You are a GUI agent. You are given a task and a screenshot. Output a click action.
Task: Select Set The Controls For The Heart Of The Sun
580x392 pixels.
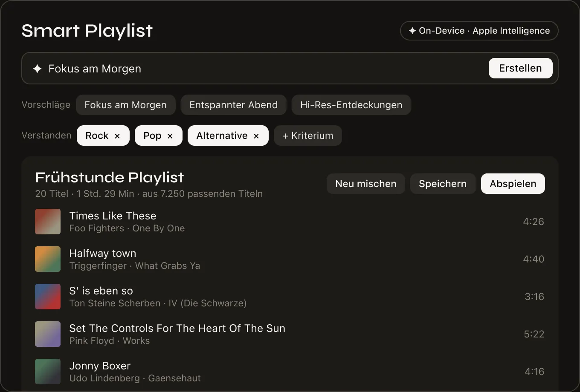[177, 328]
